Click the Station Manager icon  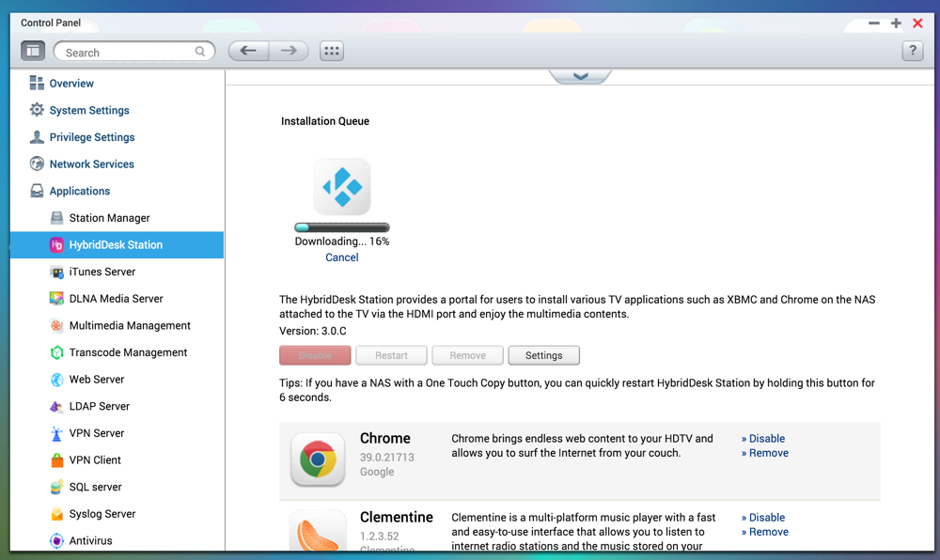pyautogui.click(x=56, y=217)
